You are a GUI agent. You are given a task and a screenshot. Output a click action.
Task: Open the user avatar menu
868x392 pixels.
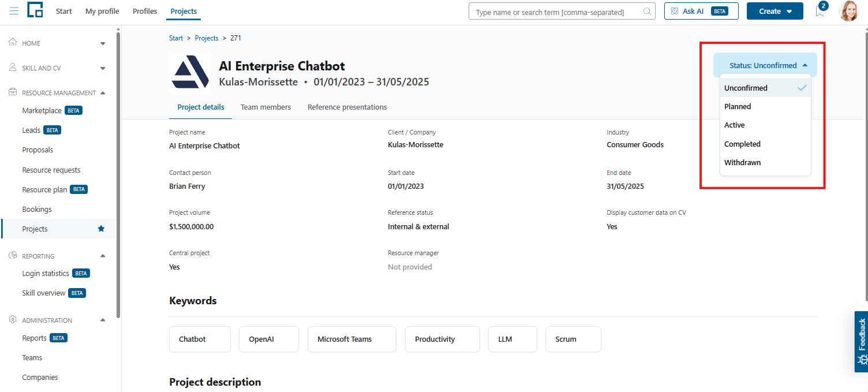[x=848, y=11]
